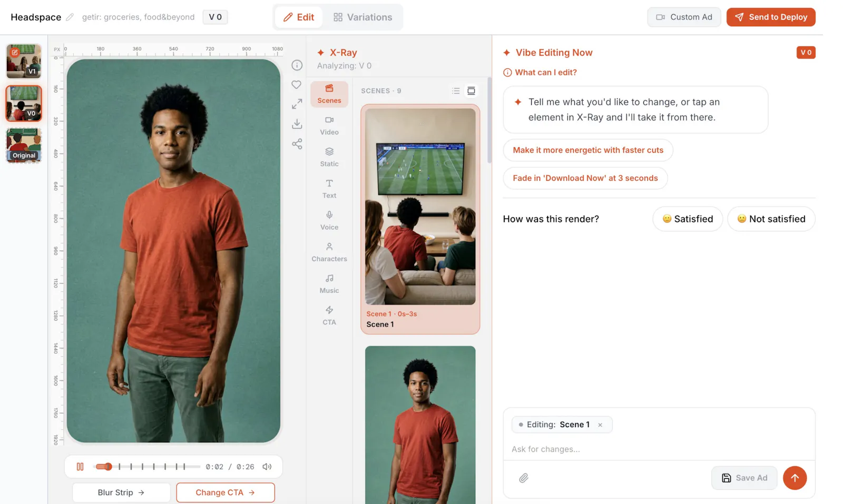The image size is (843, 504).
Task: Open the Video section in X-Ray
Action: click(x=329, y=126)
